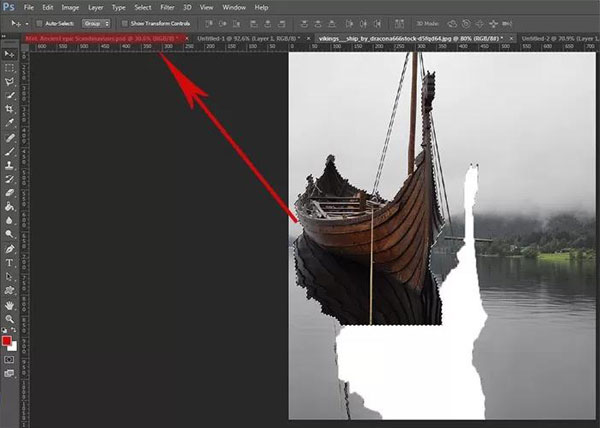This screenshot has height=428, width=600.
Task: Select the Crop tool
Action: [9, 109]
